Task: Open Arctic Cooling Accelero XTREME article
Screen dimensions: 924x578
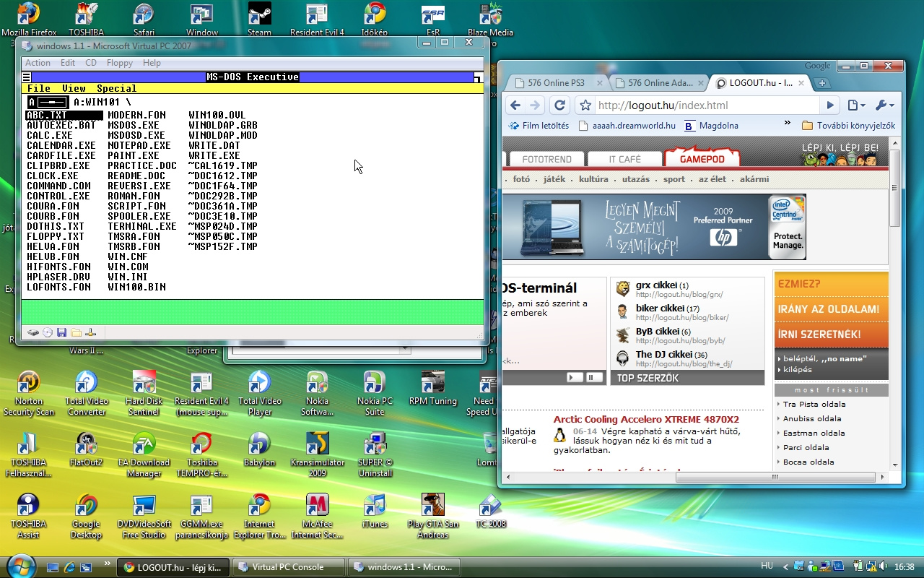Action: [x=646, y=419]
